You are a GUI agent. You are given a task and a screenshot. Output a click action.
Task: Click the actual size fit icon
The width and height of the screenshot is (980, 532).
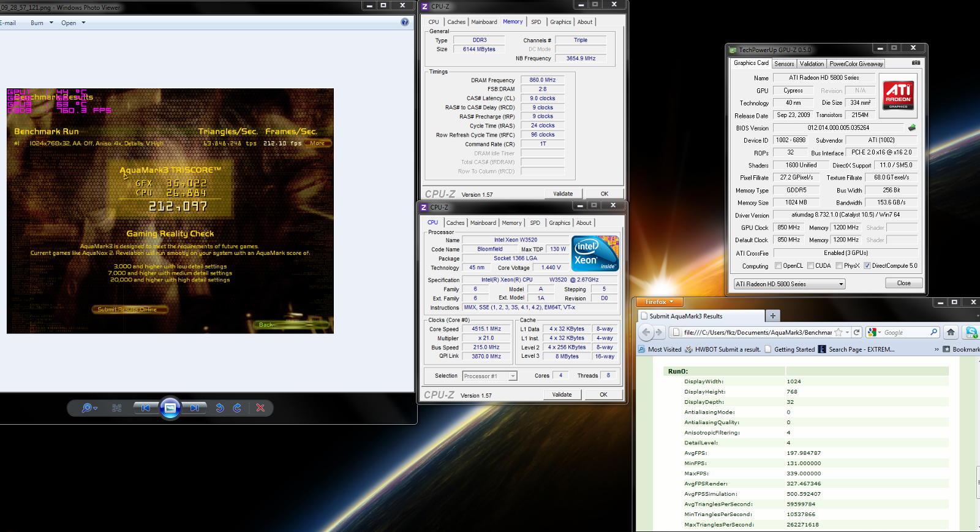pyautogui.click(x=117, y=408)
